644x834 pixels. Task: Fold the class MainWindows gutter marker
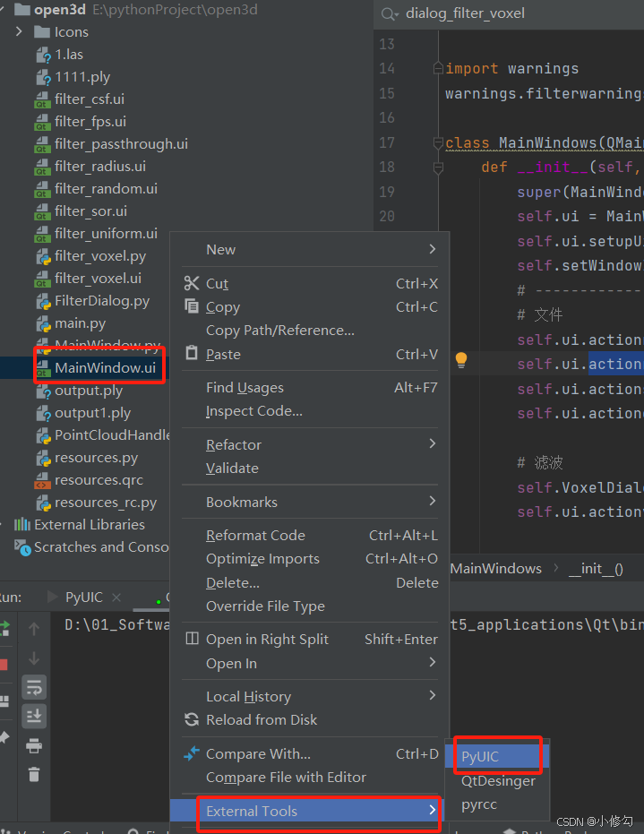pyautogui.click(x=438, y=143)
